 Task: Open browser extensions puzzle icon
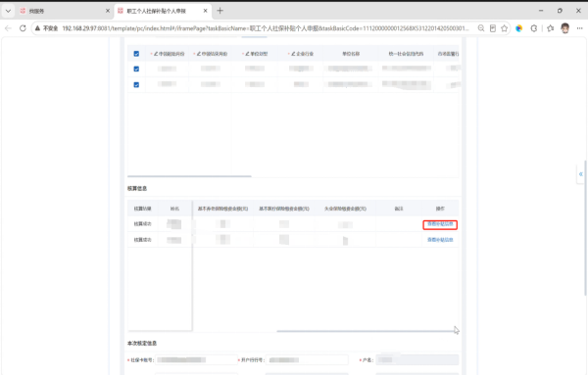coord(534,28)
